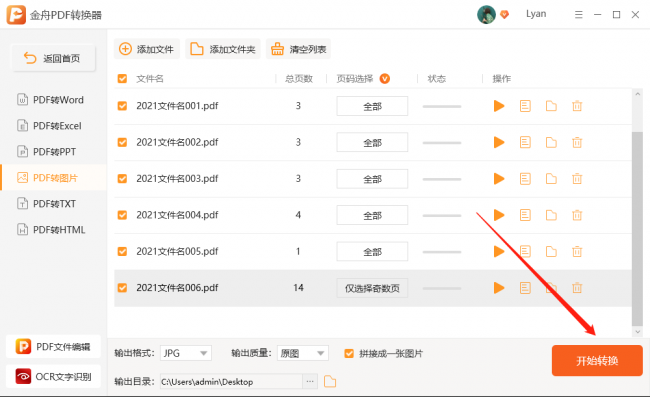The width and height of the screenshot is (650, 397).
Task: Start converting 2021文件名006.pdf with play icon
Action: point(499,288)
